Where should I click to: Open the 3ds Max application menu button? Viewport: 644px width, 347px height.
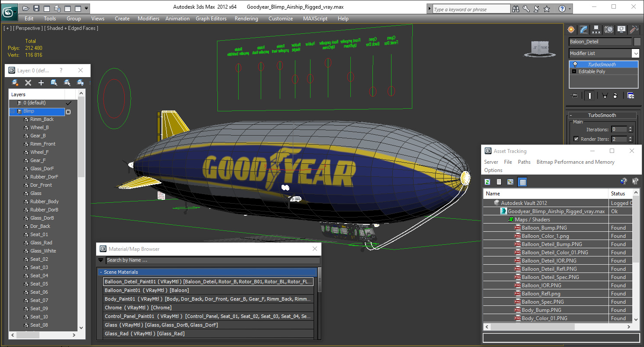pyautogui.click(x=9, y=11)
